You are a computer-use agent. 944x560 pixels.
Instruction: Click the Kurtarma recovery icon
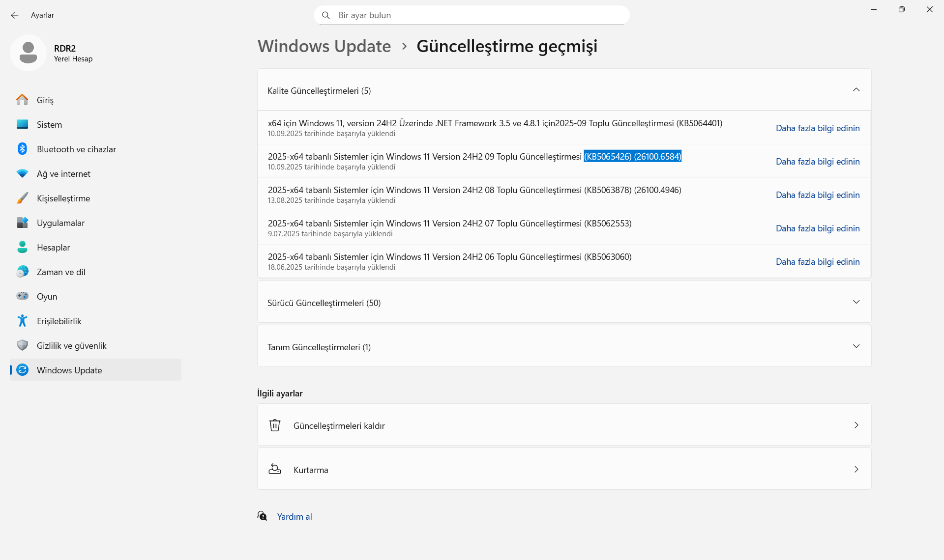click(275, 469)
